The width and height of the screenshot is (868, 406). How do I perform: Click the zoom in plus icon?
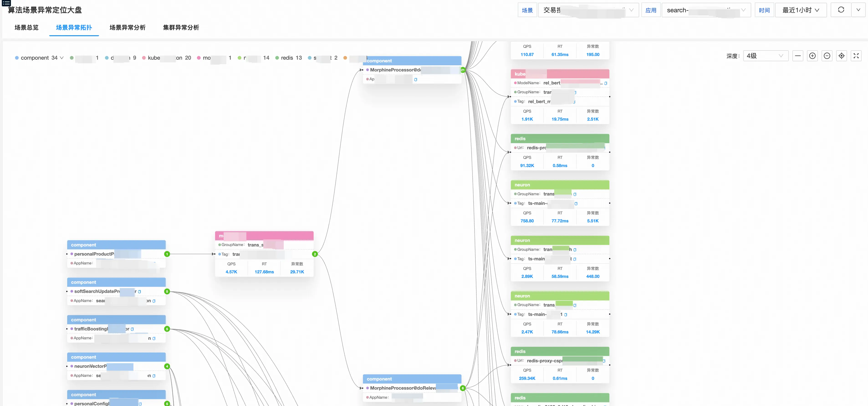coord(812,56)
